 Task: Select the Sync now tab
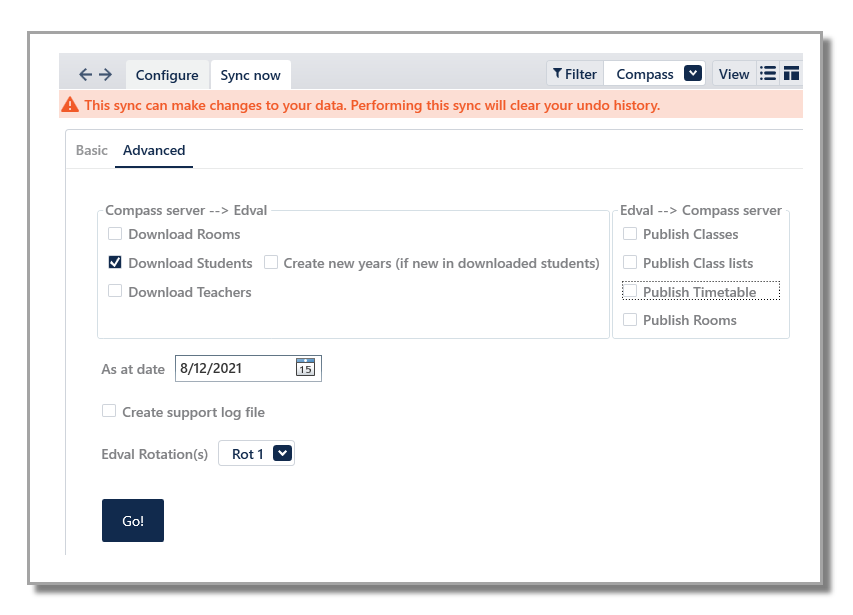[250, 75]
